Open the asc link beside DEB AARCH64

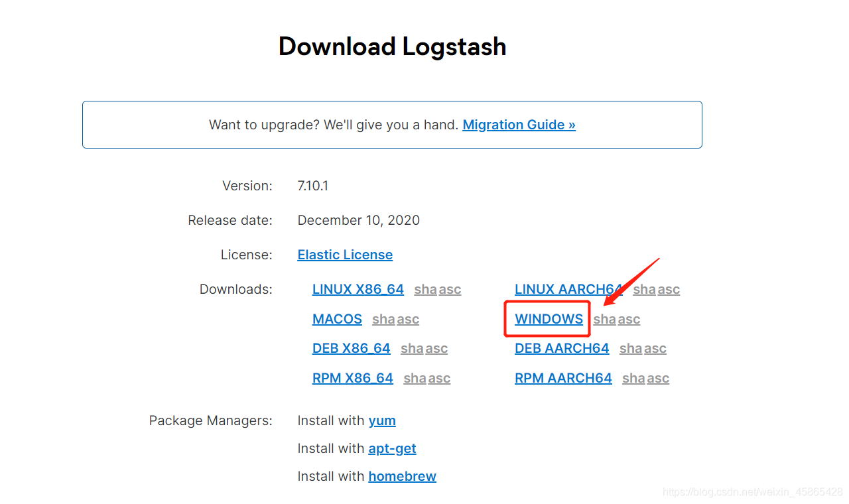click(x=655, y=348)
